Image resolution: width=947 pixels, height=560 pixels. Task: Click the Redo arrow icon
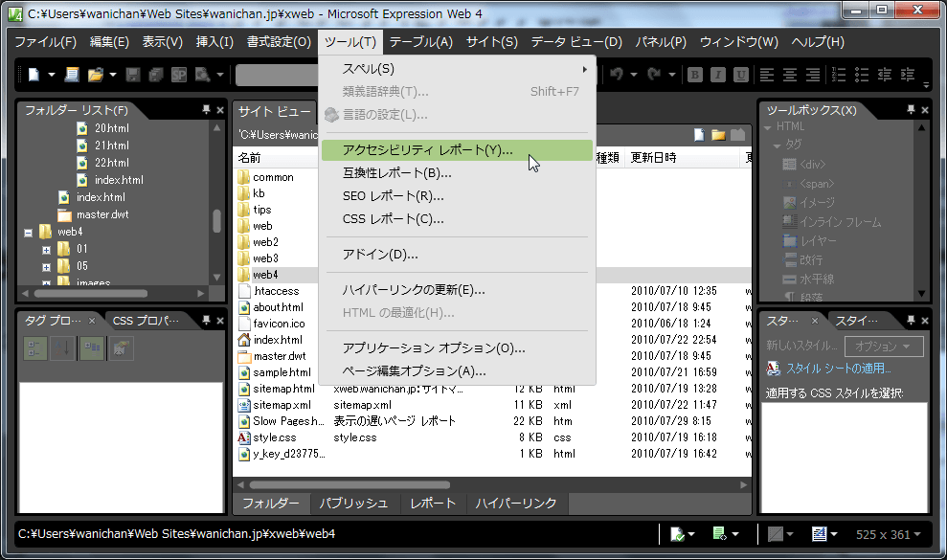tap(654, 75)
